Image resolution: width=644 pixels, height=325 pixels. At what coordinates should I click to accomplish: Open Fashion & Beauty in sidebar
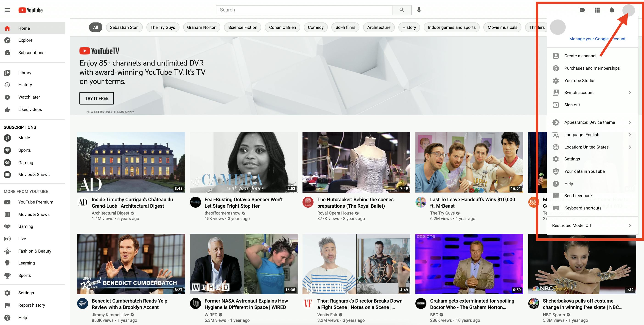click(33, 251)
